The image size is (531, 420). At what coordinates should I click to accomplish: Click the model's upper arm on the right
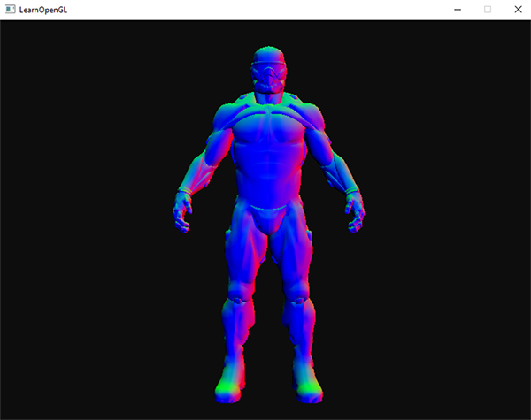tap(331, 155)
